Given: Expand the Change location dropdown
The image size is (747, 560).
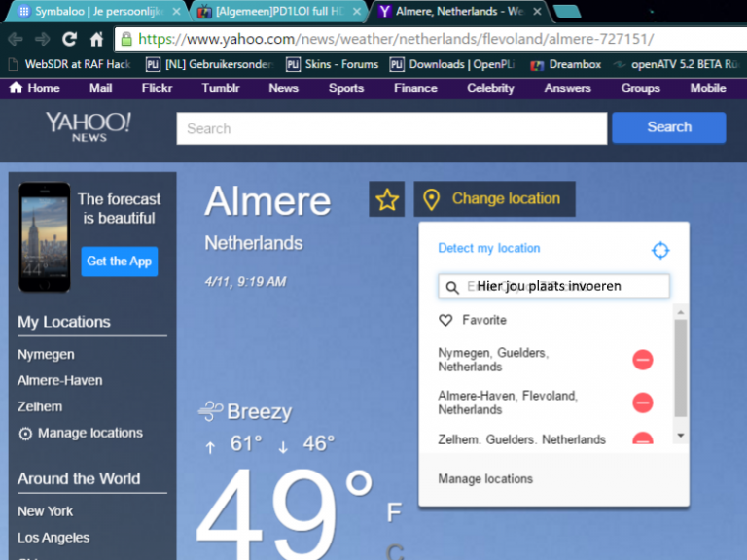Looking at the screenshot, I should (494, 199).
